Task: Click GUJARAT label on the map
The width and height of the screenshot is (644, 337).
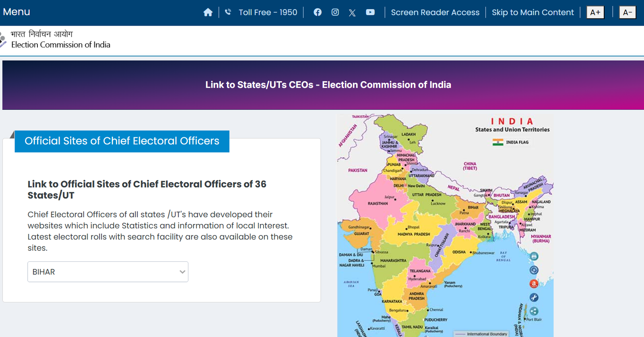Action: 361,234
